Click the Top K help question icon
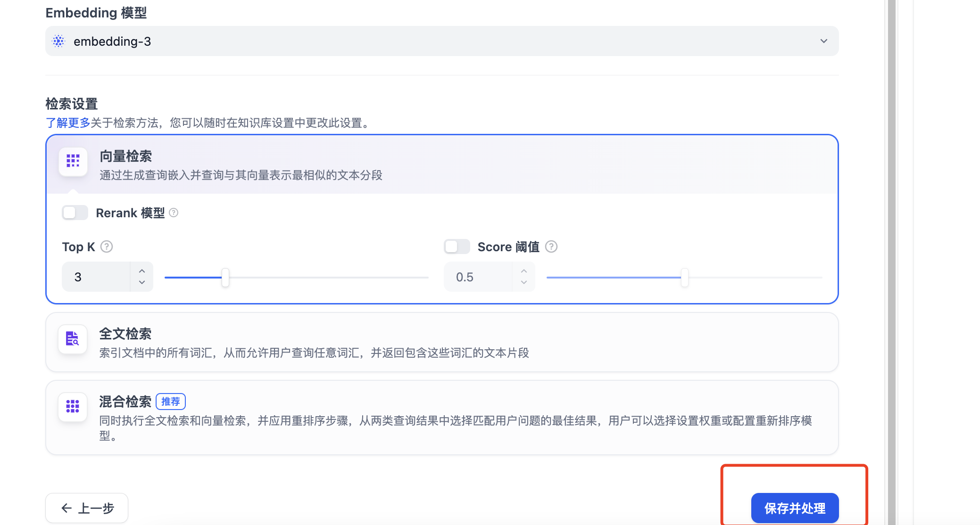Screen dimensions: 980x525 107,247
